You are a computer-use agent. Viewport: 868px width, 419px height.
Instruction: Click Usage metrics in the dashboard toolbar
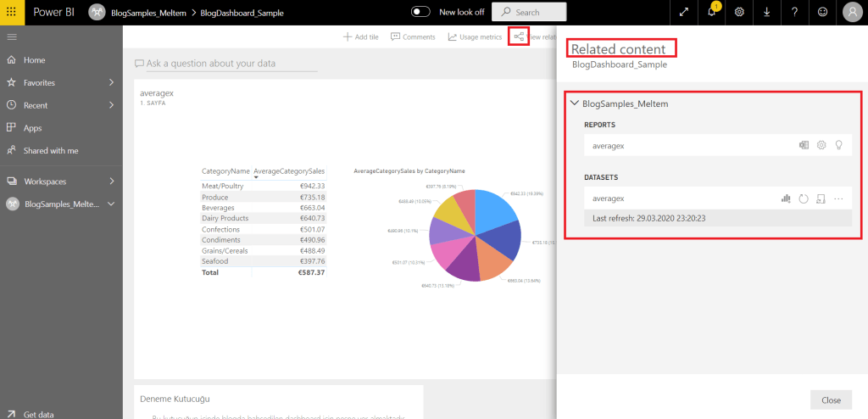(475, 37)
